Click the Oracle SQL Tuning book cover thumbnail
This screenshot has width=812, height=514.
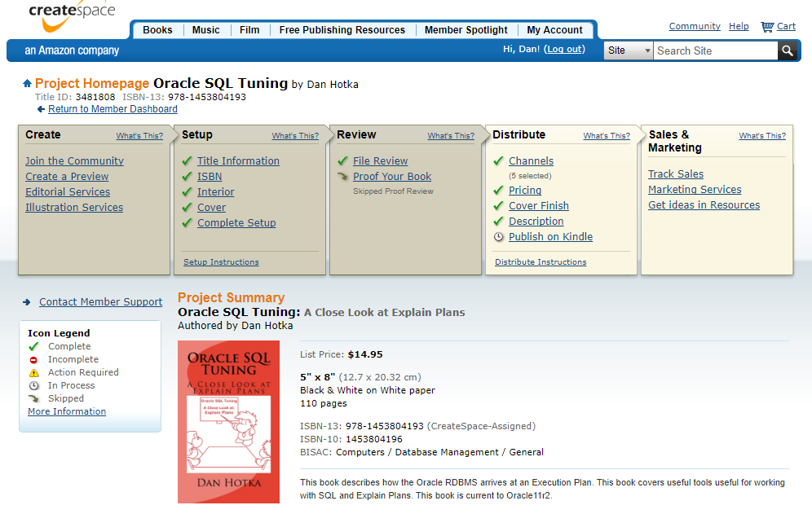pos(228,422)
